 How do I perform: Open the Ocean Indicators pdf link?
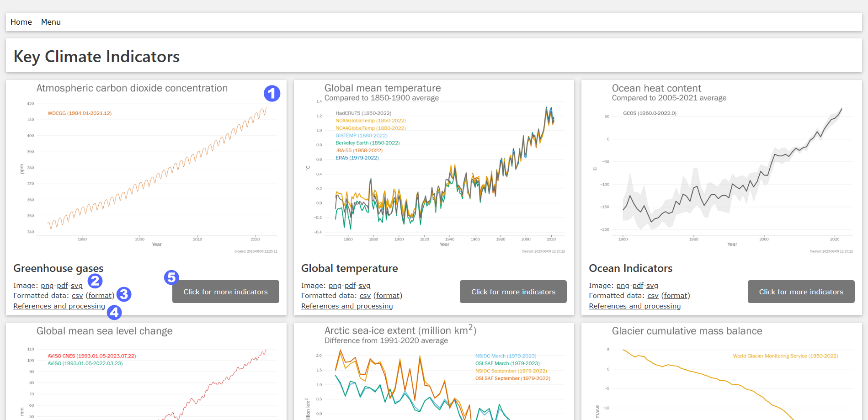[x=638, y=286]
